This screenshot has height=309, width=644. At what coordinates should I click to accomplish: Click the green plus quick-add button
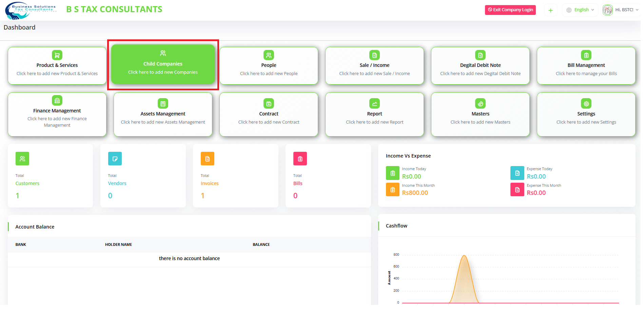tap(550, 11)
